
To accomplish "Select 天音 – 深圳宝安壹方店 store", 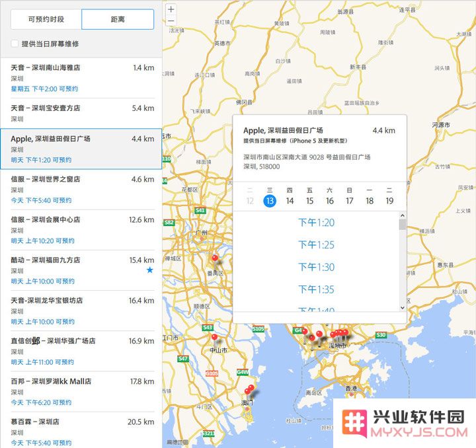I will coord(82,113).
